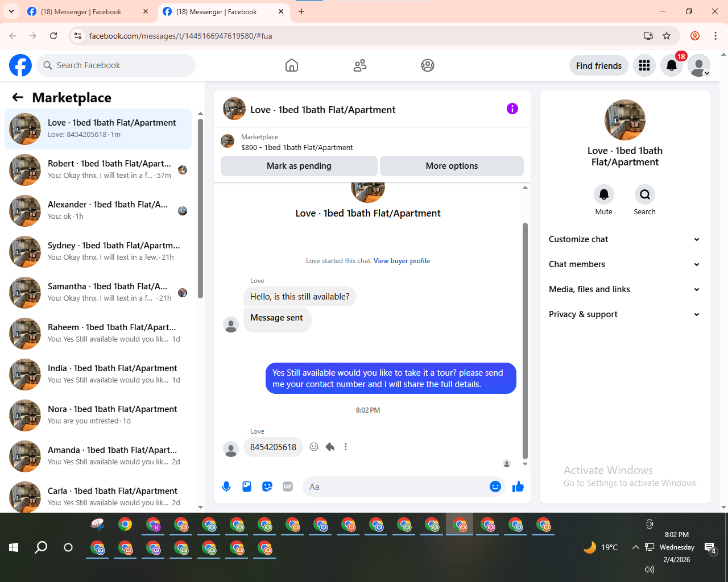Click the Mark as pending button
728x582 pixels.
[299, 166]
